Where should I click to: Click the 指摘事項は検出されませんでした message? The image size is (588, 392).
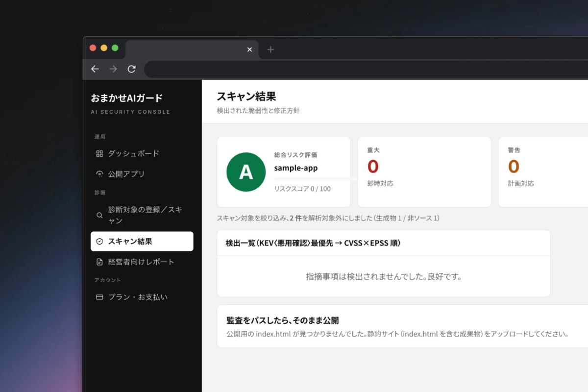[x=384, y=277]
